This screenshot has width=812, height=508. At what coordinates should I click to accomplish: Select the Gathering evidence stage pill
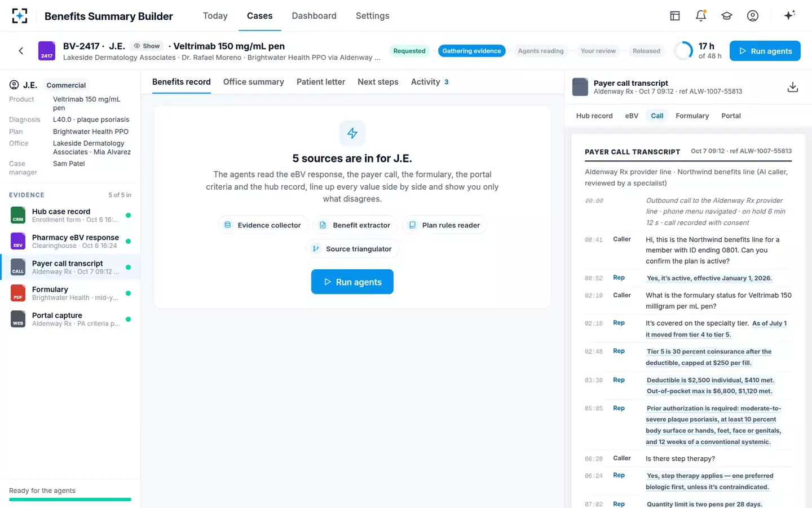click(x=472, y=51)
